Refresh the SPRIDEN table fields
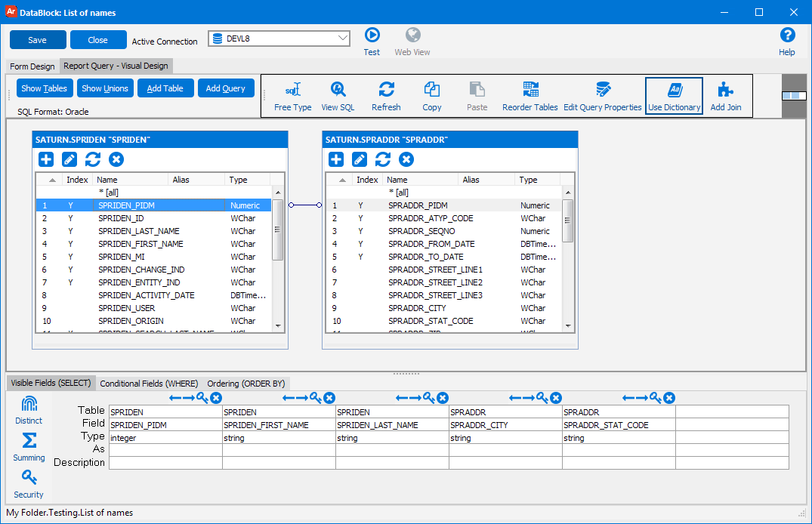 pyautogui.click(x=93, y=159)
